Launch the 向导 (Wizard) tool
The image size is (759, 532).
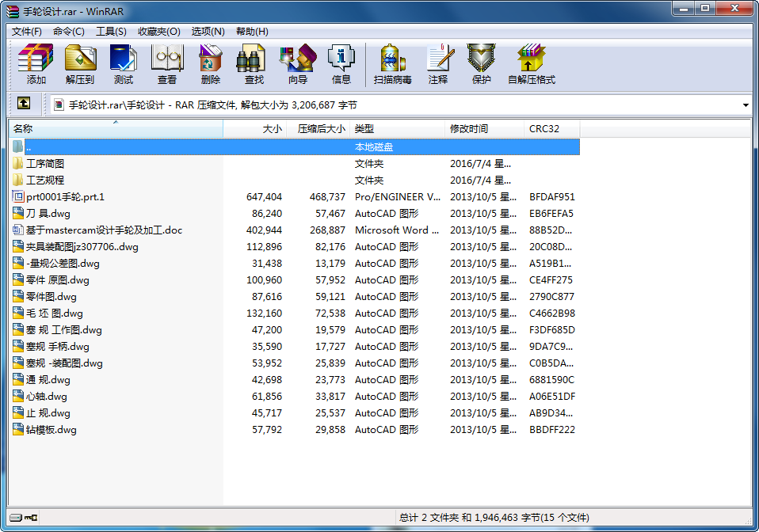(298, 63)
